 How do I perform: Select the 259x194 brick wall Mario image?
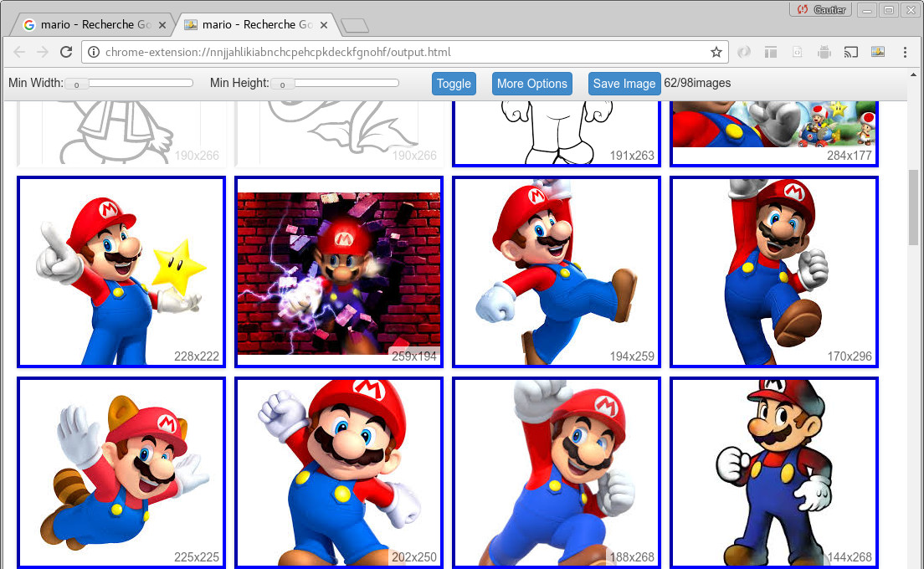(x=339, y=272)
